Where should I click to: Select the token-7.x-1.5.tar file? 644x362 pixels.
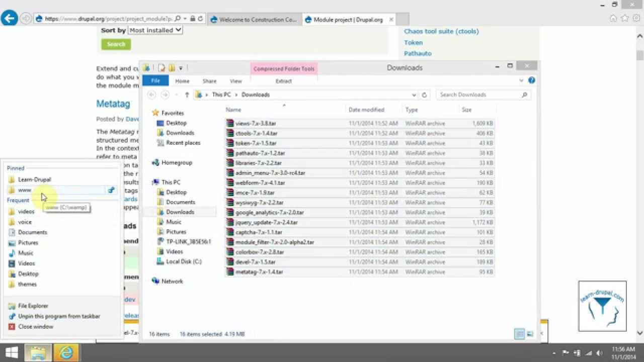pyautogui.click(x=360, y=143)
